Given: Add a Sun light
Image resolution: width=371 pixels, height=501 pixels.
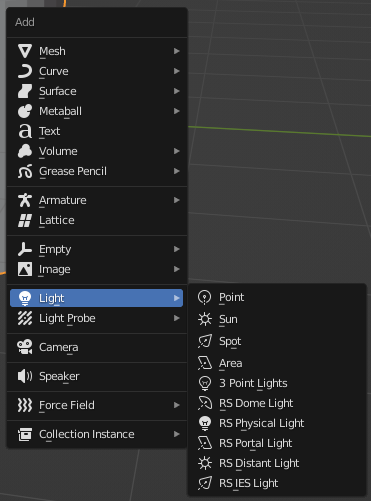Looking at the screenshot, I should (277, 319).
